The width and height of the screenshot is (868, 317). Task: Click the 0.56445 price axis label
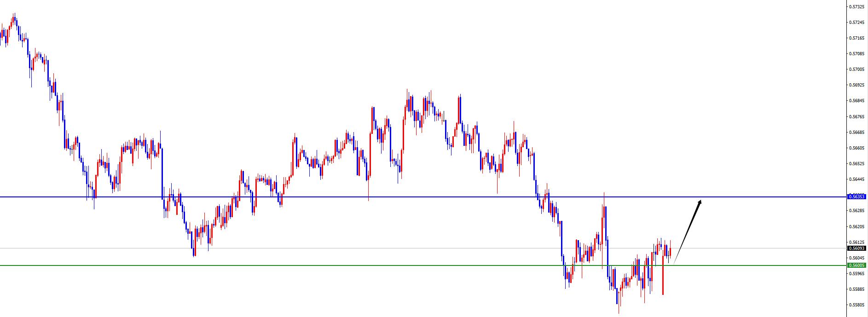pyautogui.click(x=856, y=179)
